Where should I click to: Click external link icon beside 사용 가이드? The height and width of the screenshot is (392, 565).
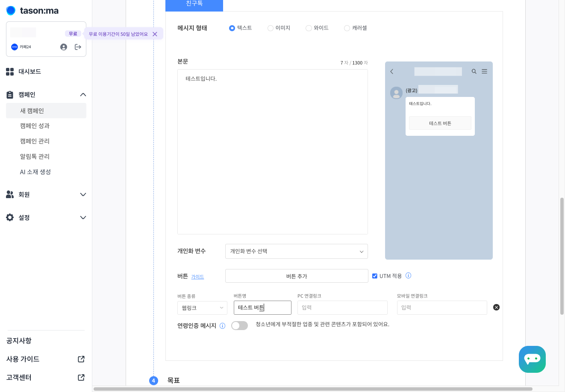click(81, 359)
